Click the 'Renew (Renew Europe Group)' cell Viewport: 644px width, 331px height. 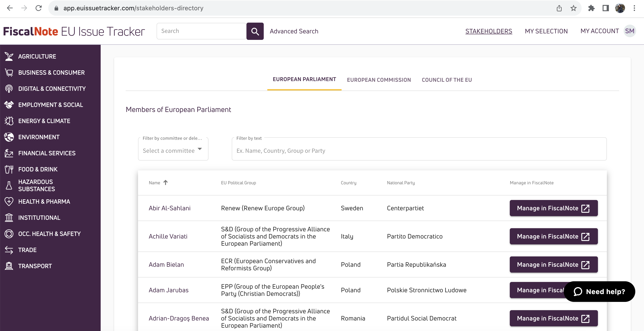pos(263,208)
